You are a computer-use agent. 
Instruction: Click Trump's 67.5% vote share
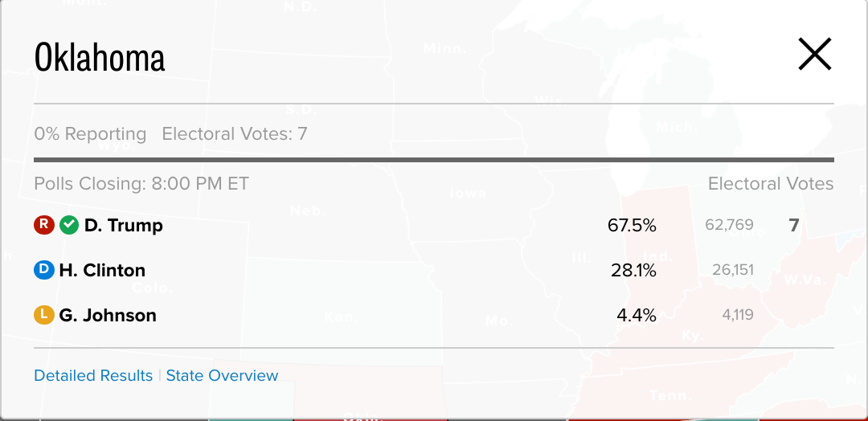632,225
